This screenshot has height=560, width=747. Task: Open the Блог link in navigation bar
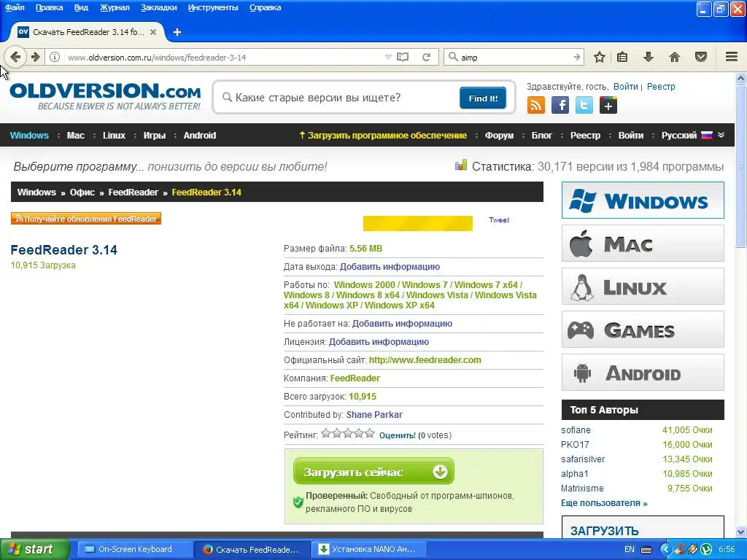pos(542,135)
